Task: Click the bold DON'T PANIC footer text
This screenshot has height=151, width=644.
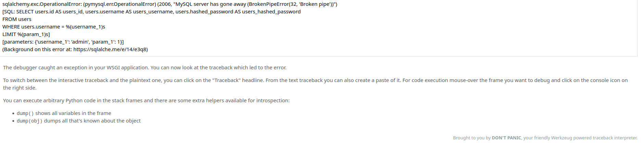Action: coord(506,138)
